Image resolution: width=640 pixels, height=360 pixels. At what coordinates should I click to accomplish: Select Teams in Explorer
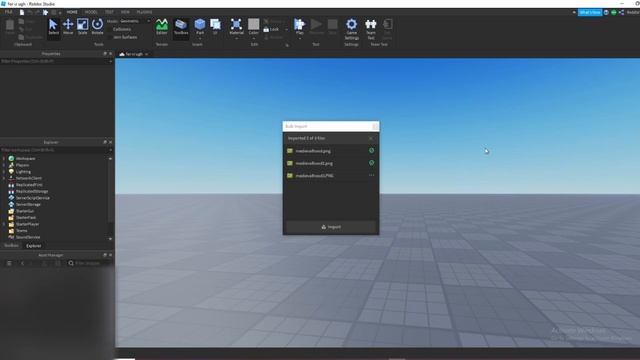21,231
